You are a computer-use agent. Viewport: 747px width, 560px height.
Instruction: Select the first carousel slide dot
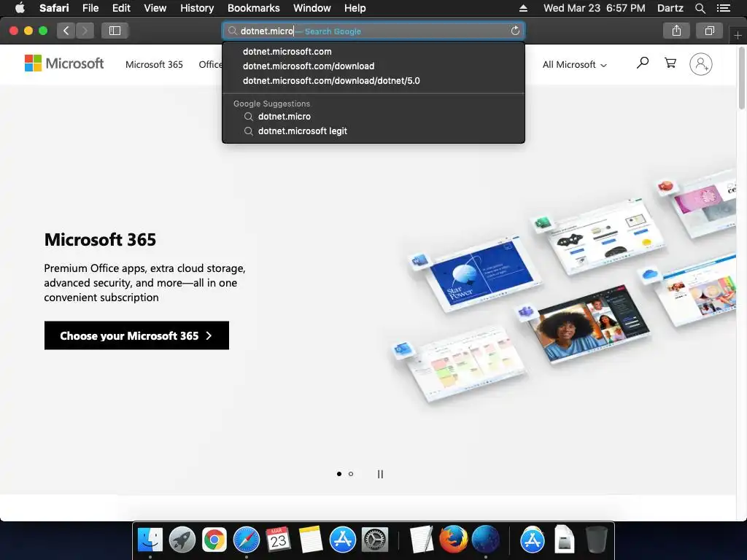pos(338,474)
